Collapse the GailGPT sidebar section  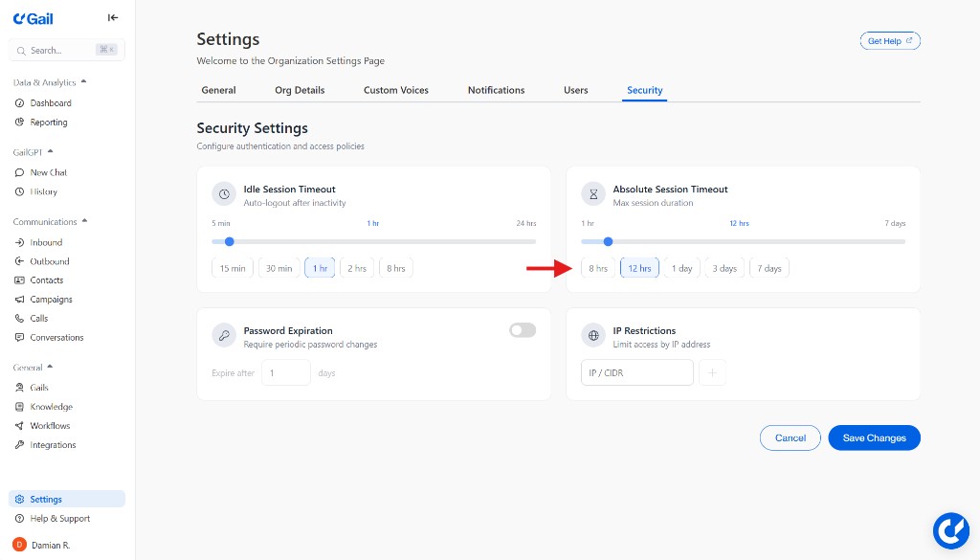pos(51,151)
